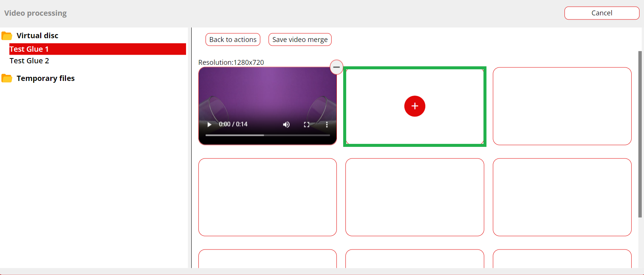Image resolution: width=644 pixels, height=275 pixels.
Task: Expand the Temporary files folder label
Action: (x=45, y=78)
